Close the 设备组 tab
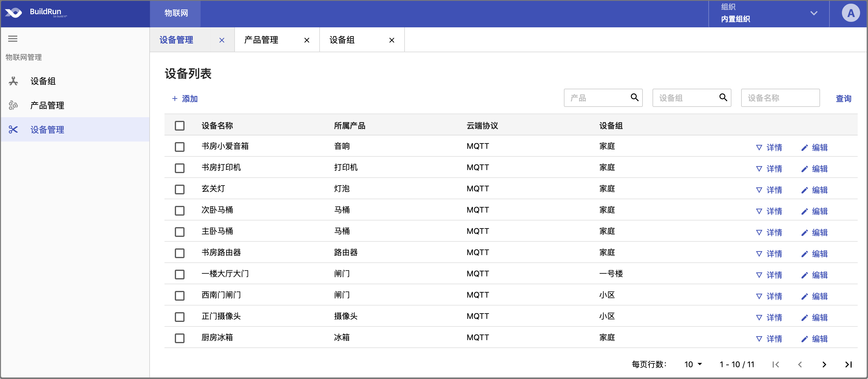Image resolution: width=868 pixels, height=379 pixels. tap(392, 40)
